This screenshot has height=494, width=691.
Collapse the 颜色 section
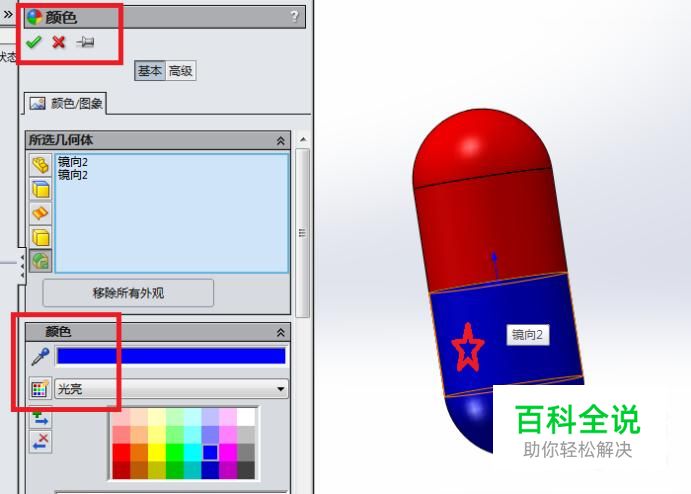[x=280, y=332]
